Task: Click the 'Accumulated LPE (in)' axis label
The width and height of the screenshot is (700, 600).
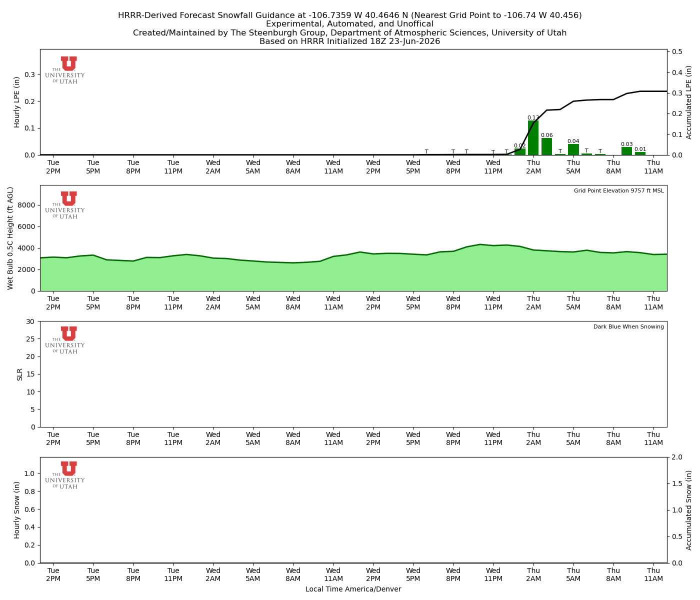Action: (689, 102)
